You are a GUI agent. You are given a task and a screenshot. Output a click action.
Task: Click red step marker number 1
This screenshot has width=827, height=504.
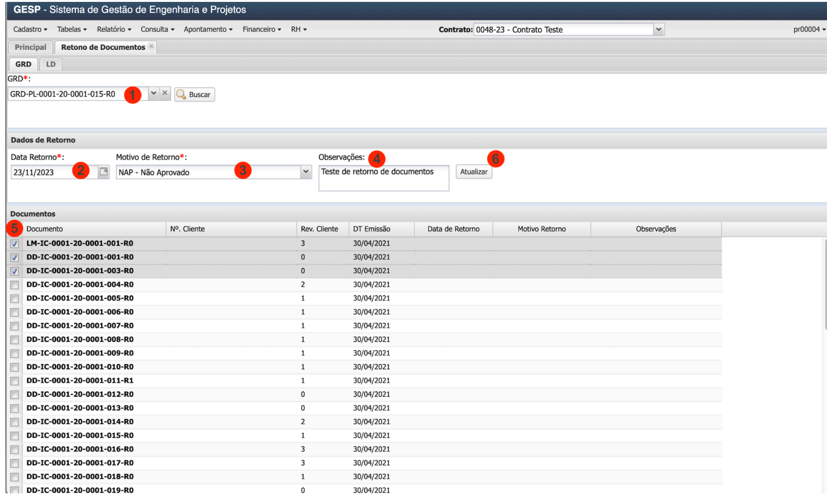coord(132,95)
